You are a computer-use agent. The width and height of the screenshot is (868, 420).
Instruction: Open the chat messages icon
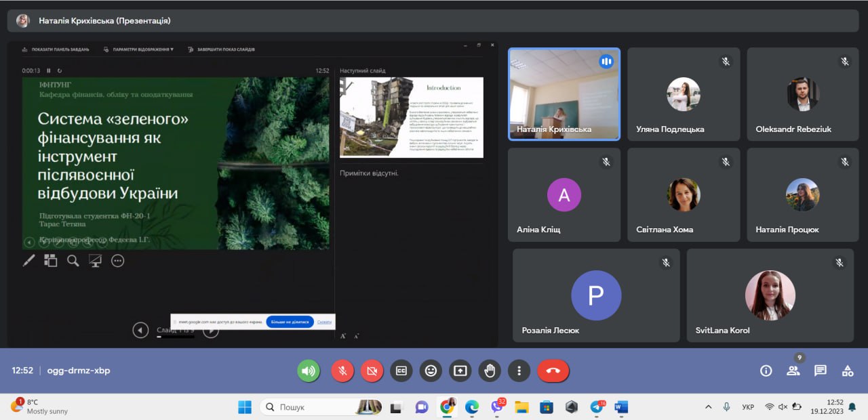821,371
